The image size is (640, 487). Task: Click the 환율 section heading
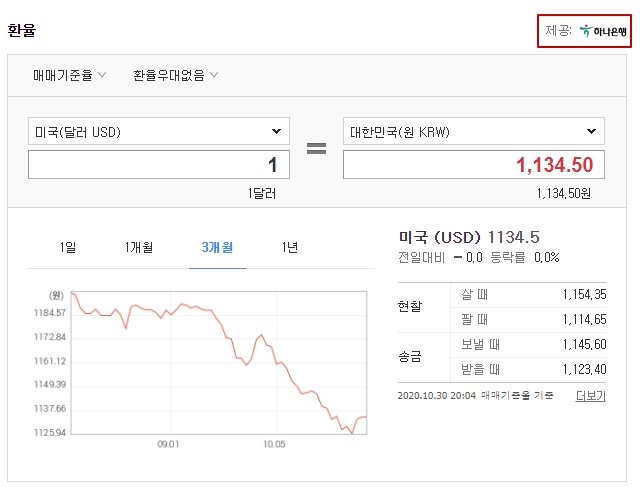pos(22,31)
